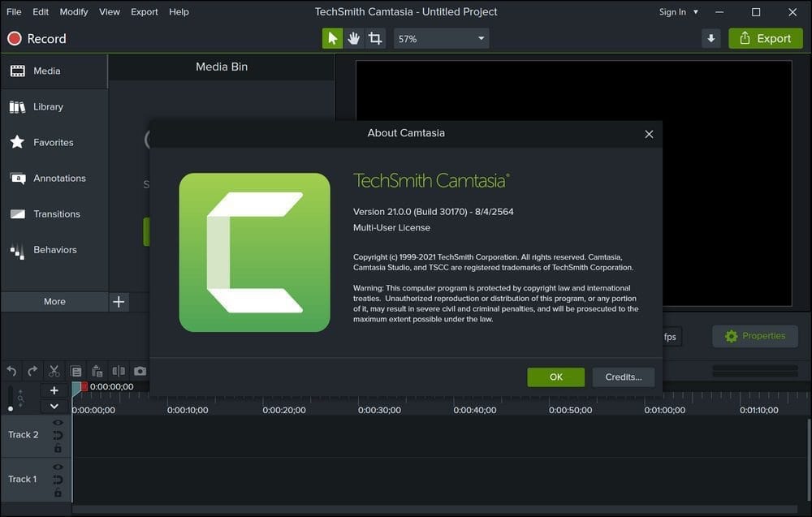Open the Transitions tab in the sidebar

tap(54, 213)
